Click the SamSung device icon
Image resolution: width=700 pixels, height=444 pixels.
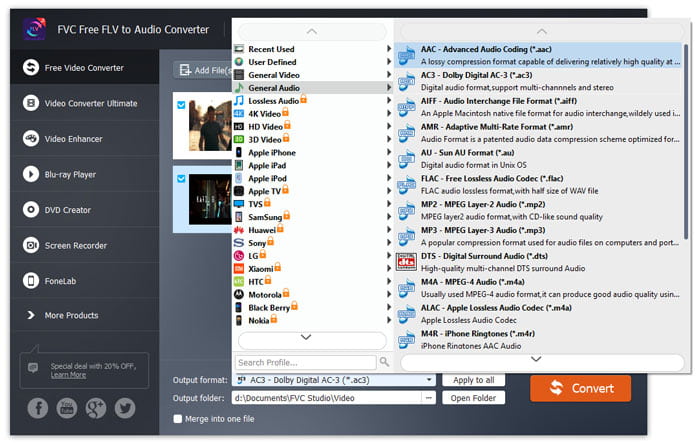coord(239,217)
